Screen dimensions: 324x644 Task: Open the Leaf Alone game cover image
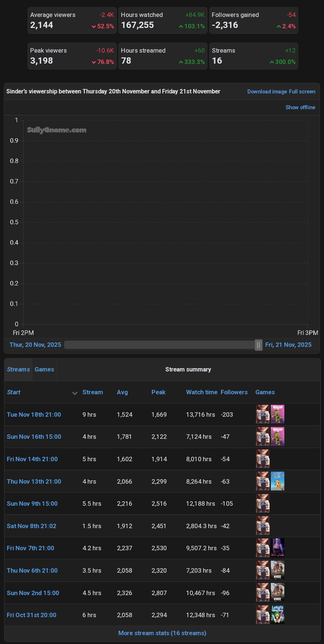277,481
